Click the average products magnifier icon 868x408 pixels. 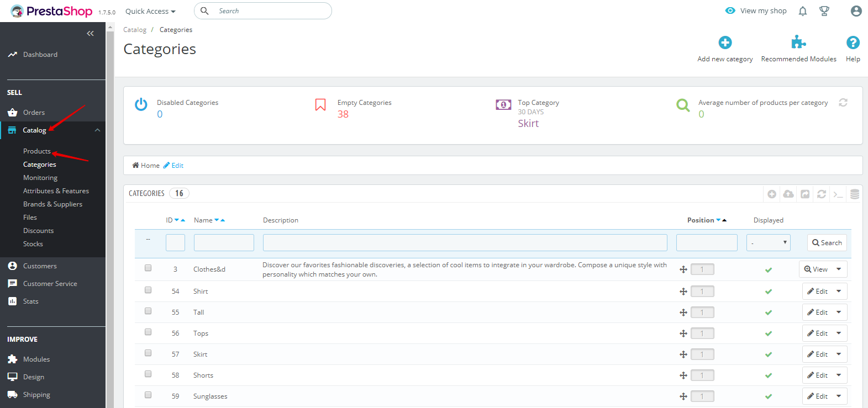(x=683, y=105)
